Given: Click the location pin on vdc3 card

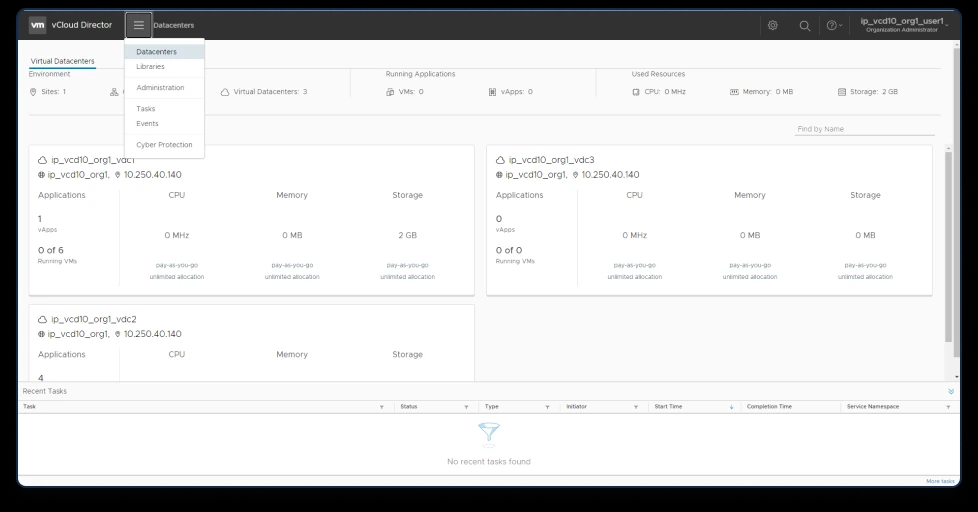Looking at the screenshot, I should coord(575,175).
